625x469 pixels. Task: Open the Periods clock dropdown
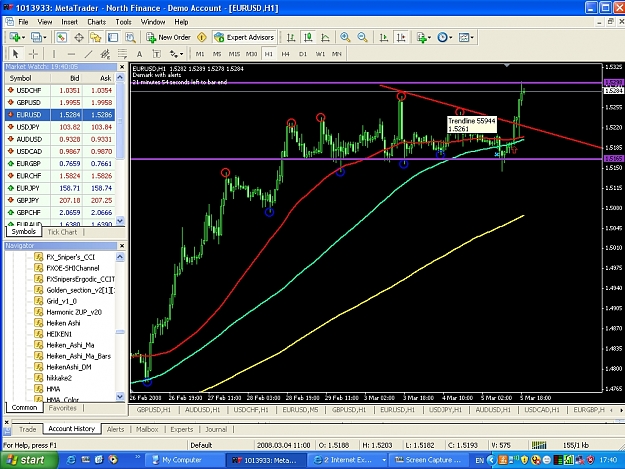coord(444,37)
